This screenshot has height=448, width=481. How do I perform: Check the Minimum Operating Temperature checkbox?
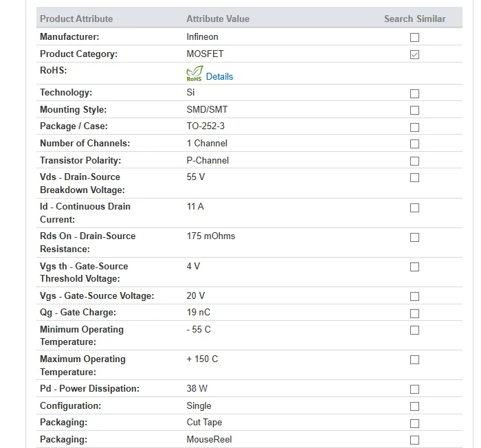[x=414, y=331]
